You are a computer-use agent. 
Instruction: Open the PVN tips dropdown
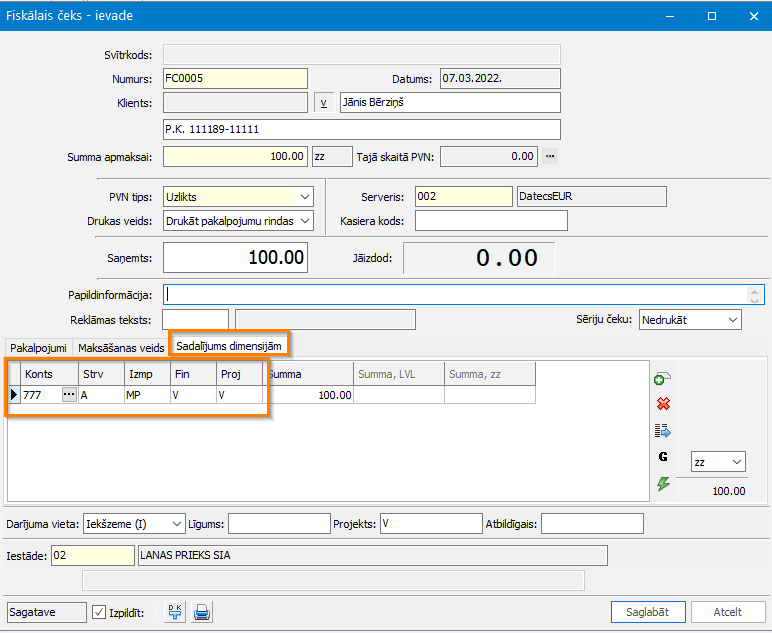click(305, 197)
